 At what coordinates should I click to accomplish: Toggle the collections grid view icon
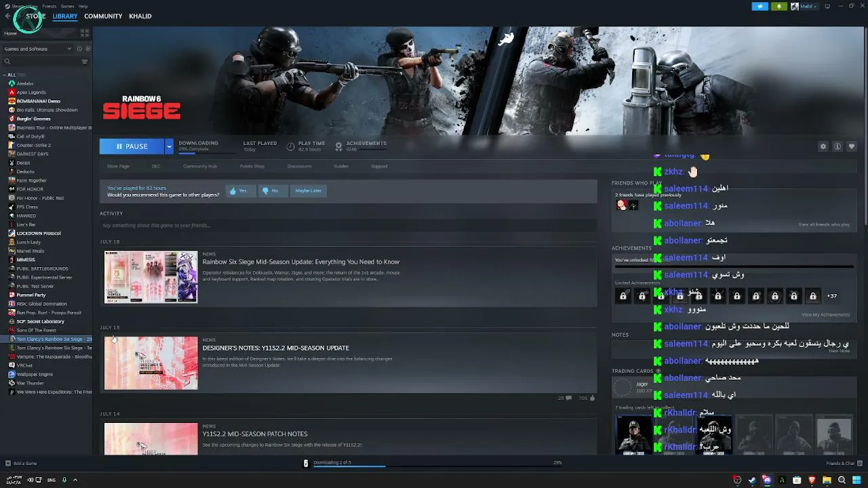[x=85, y=33]
